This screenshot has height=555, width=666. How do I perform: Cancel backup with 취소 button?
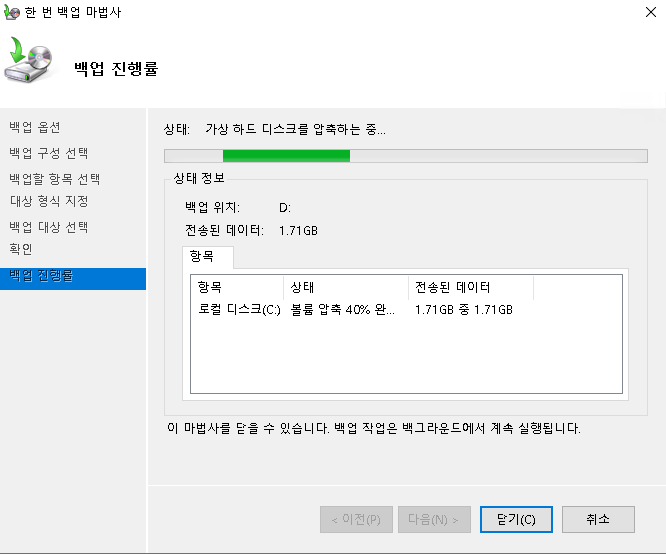598,520
